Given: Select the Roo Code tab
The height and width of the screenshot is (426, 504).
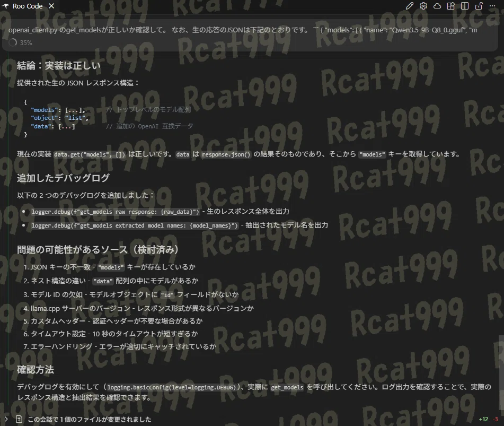Looking at the screenshot, I should click(x=28, y=6).
